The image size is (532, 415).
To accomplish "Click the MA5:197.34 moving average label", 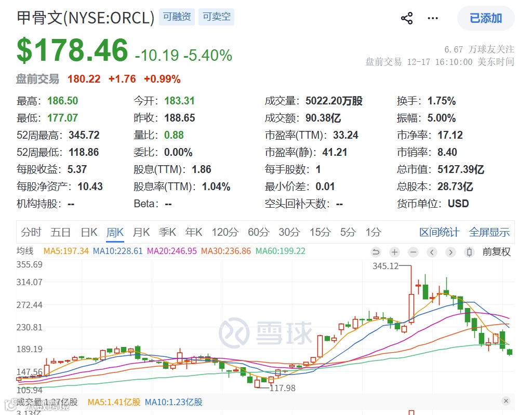I will pyautogui.click(x=66, y=251).
